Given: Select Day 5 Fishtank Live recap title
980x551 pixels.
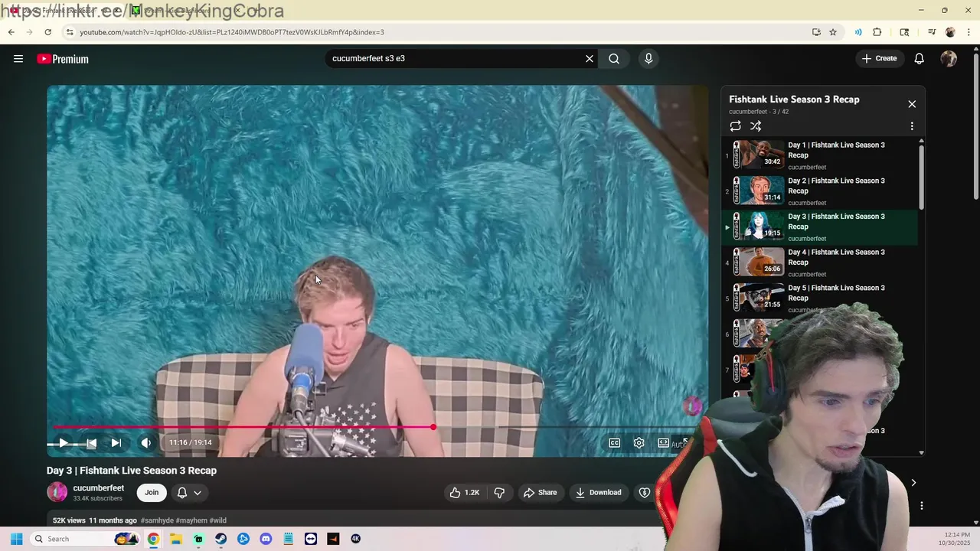Looking at the screenshot, I should pos(836,293).
